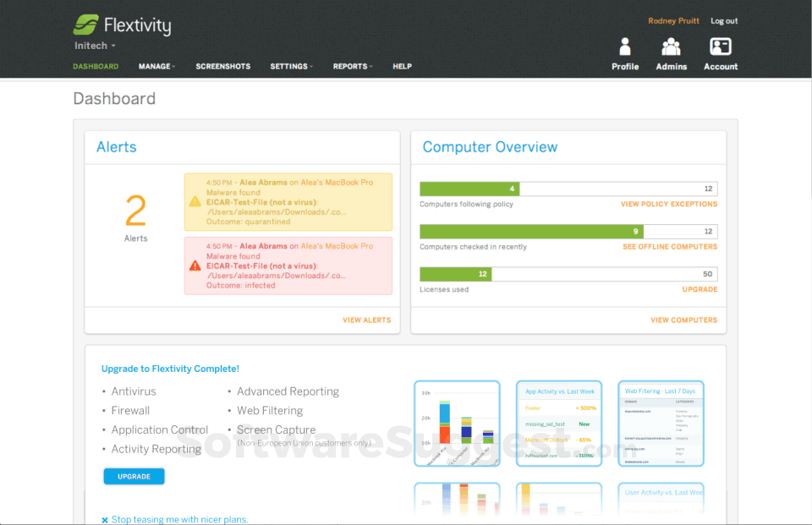This screenshot has height=525, width=812.
Task: Click the Flextivity logo
Action: click(122, 25)
